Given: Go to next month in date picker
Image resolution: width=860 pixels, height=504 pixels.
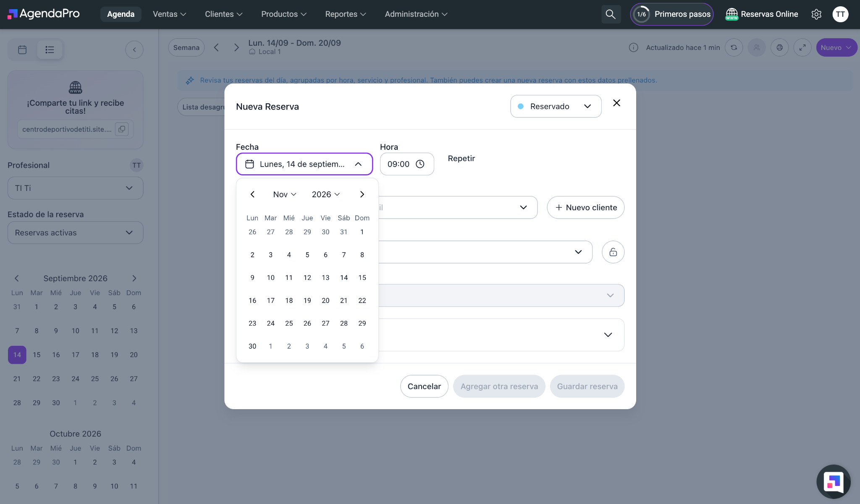Looking at the screenshot, I should (x=362, y=194).
